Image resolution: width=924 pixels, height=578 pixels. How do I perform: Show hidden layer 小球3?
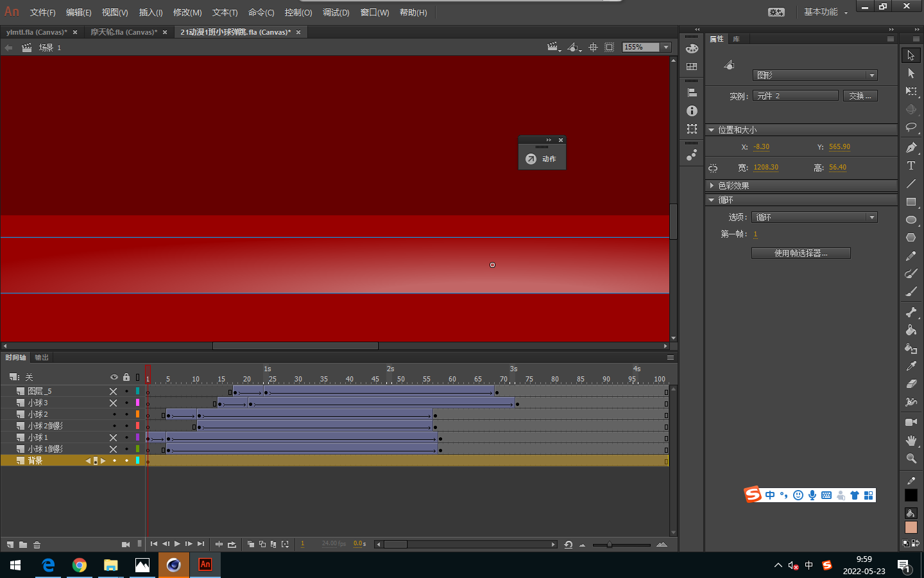114,403
